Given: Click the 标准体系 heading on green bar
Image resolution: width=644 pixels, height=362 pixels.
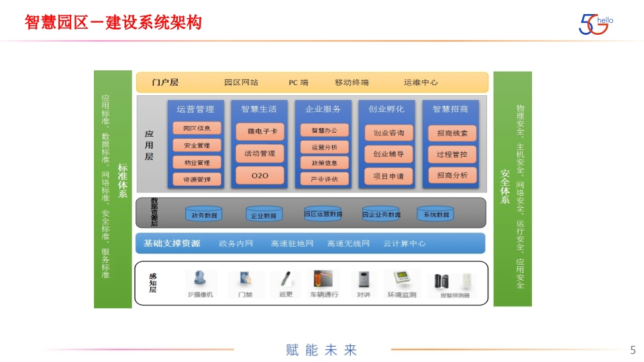Looking at the screenshot, I should pyautogui.click(x=122, y=180).
